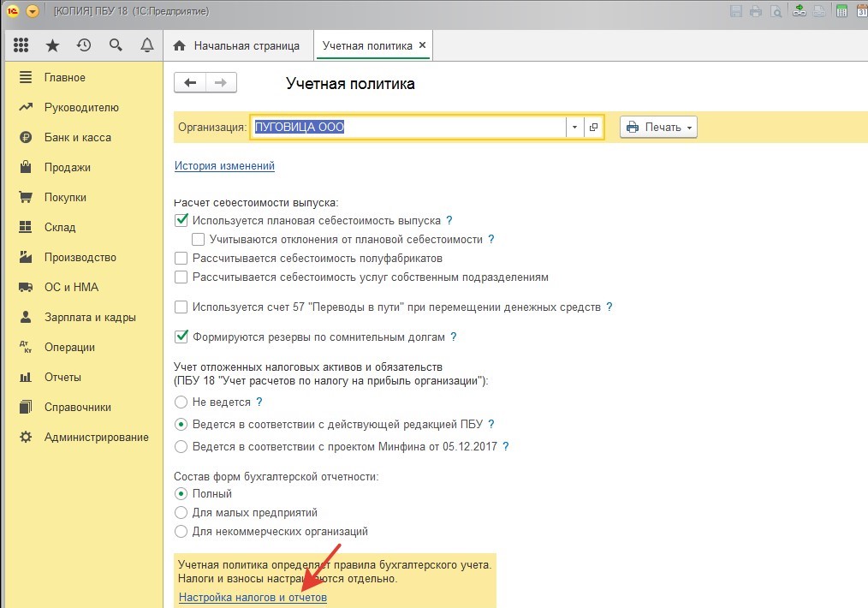Select the 'Не ведется' radio option

pos(181,402)
